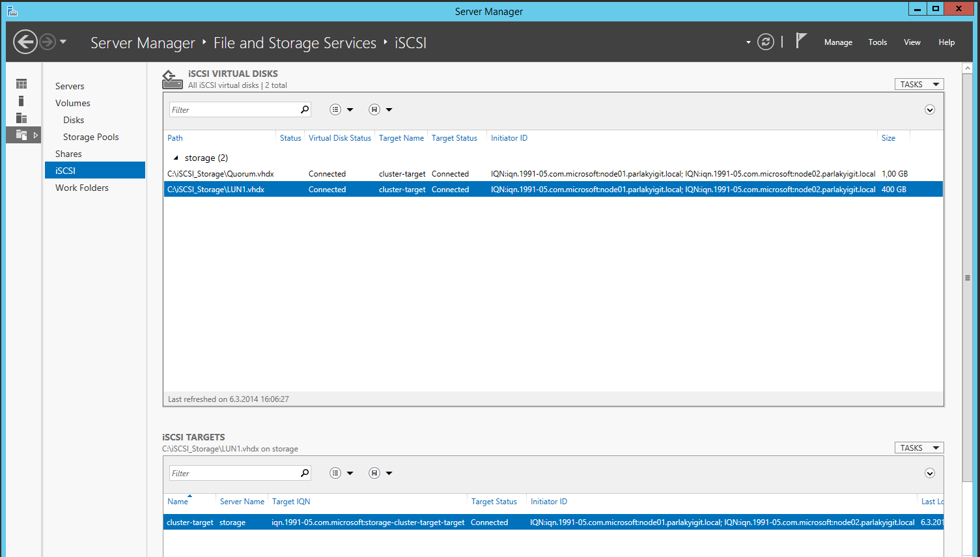Sort targets by Server Name column
Viewport: 980px width, 557px height.
242,502
